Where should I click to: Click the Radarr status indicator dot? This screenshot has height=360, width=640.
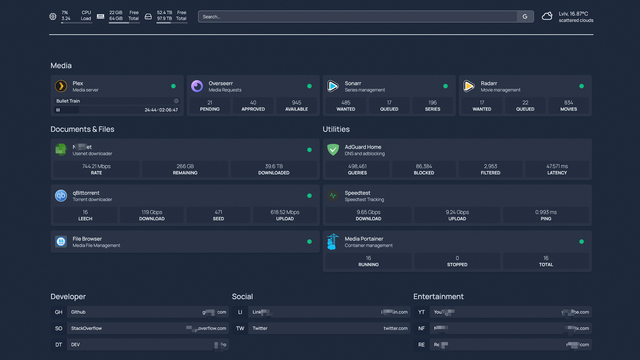581,86
